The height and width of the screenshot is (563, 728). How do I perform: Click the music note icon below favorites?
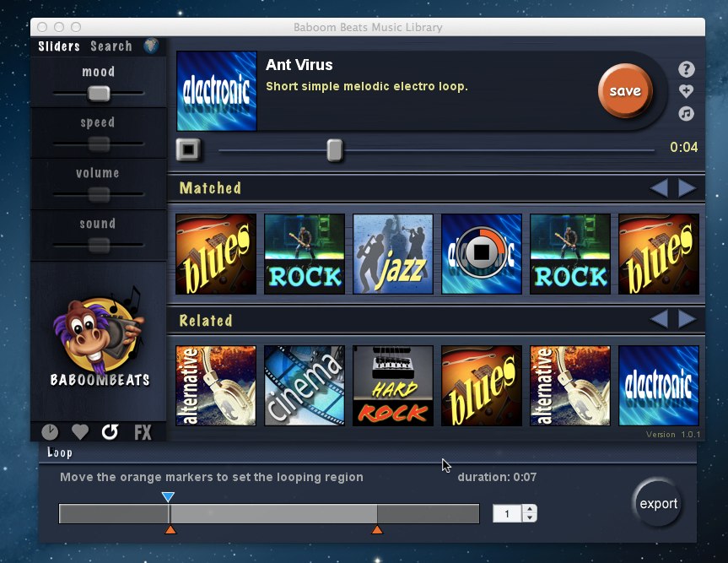[x=686, y=113]
